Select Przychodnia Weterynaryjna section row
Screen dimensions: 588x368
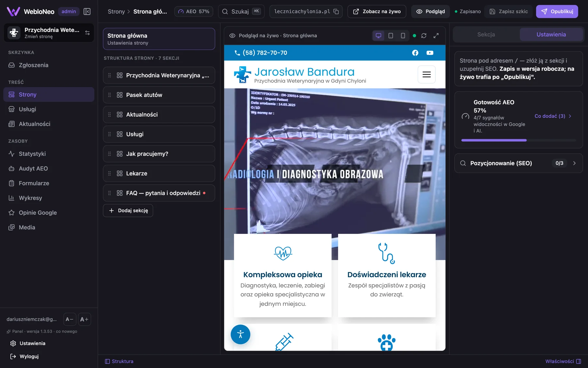(159, 75)
